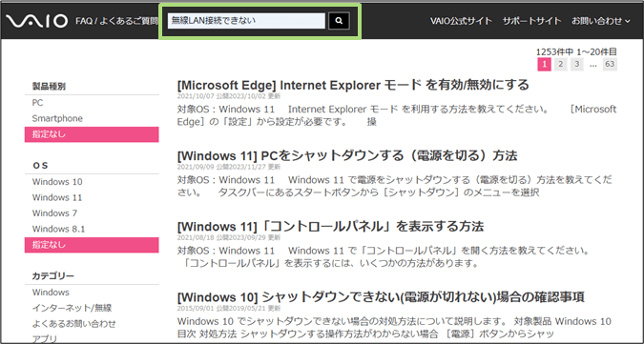Screen dimensions: 644x344
Task: Open the VAIO公式サイト link
Action: coord(461,21)
